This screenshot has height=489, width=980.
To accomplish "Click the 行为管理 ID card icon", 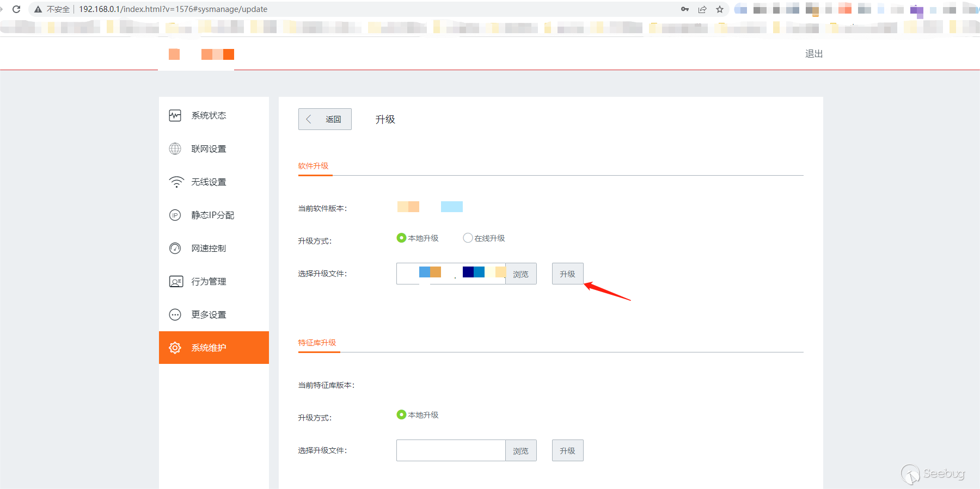I will [x=176, y=281].
